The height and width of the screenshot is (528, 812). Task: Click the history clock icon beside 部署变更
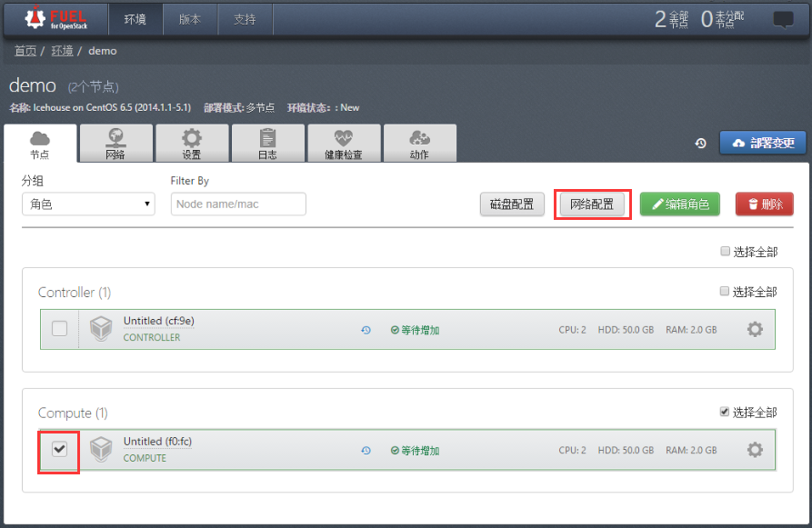coord(701,144)
